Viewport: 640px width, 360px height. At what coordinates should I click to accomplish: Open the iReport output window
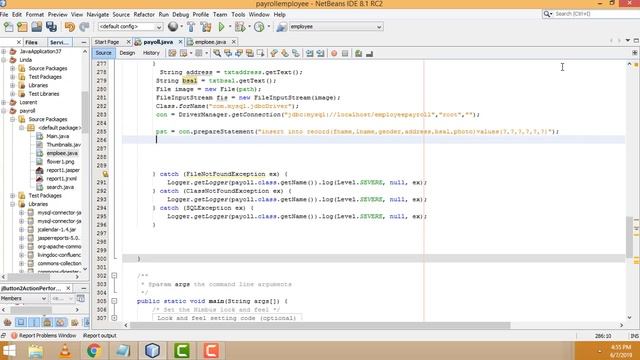(100, 336)
